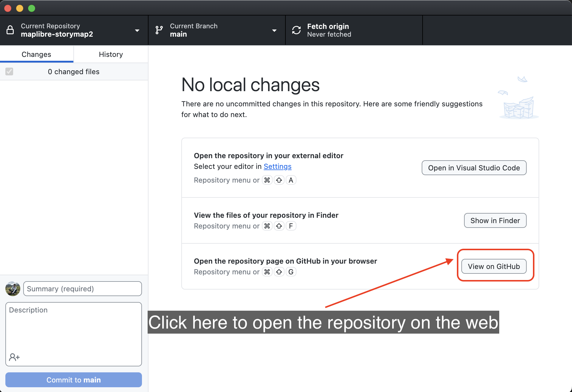Switch to the Changes tab
572x392 pixels.
(36, 54)
